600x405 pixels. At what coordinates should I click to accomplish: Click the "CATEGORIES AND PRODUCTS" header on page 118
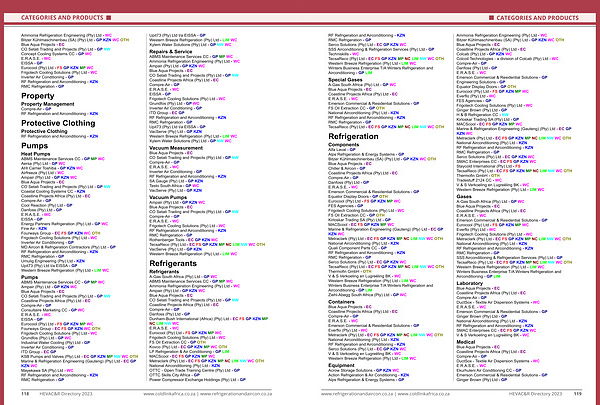pos(62,18)
